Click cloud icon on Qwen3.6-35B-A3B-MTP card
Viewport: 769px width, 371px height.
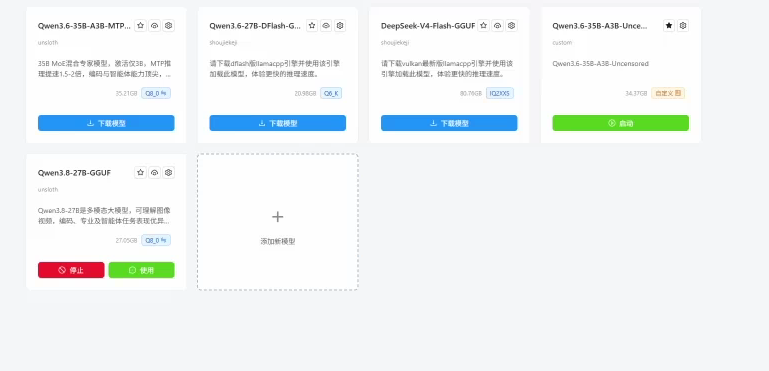[x=154, y=26]
